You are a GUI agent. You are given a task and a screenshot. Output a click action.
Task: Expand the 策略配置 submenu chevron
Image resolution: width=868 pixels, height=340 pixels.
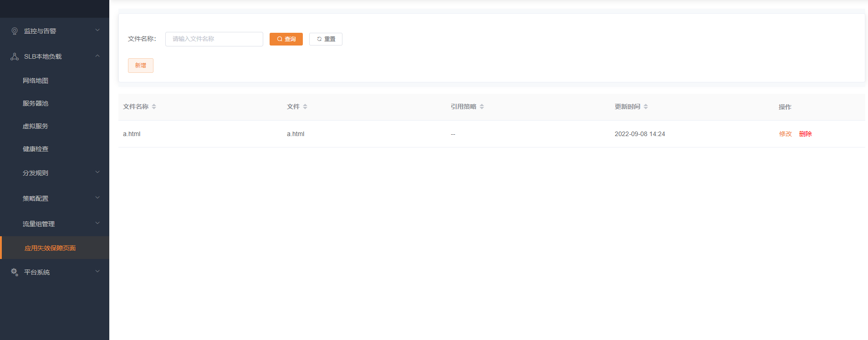[97, 198]
